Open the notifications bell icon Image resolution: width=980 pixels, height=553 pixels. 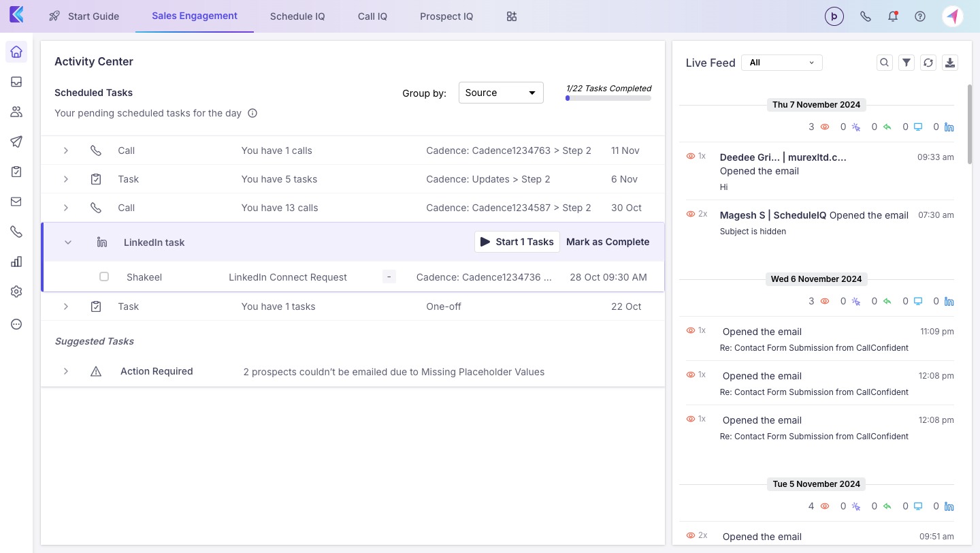click(893, 16)
